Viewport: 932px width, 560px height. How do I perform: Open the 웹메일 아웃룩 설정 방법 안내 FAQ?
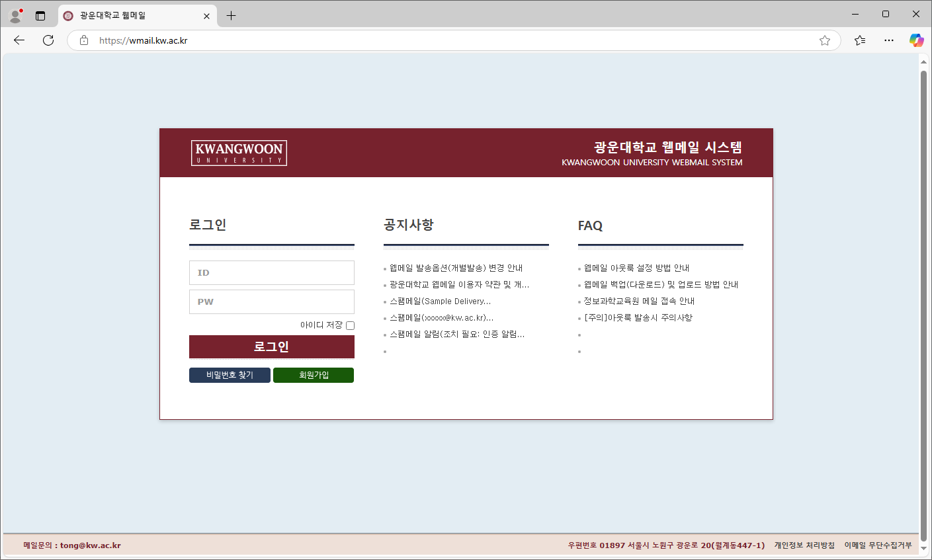click(x=637, y=268)
